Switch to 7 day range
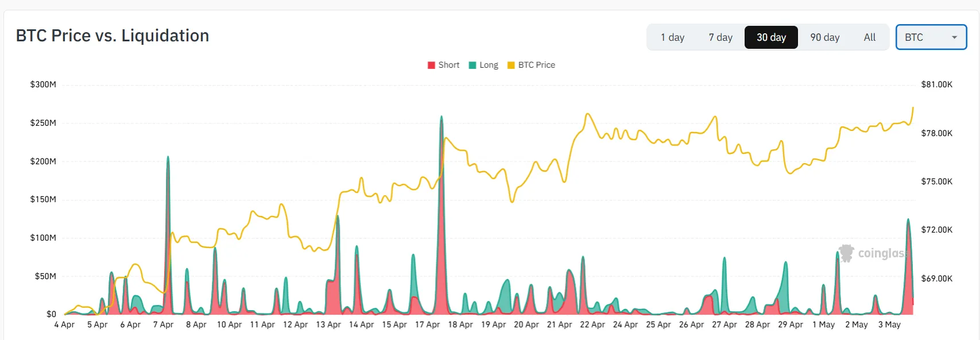Screen dimensions: 980x340 coord(721,37)
